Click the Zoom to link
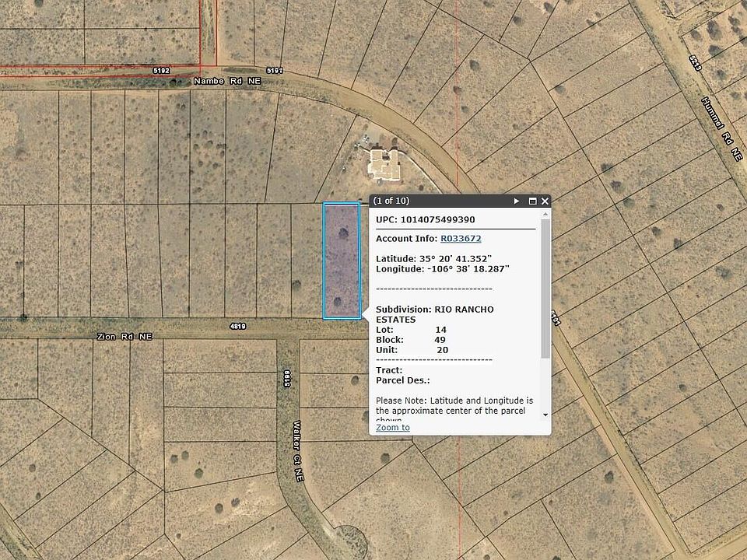 pos(392,427)
